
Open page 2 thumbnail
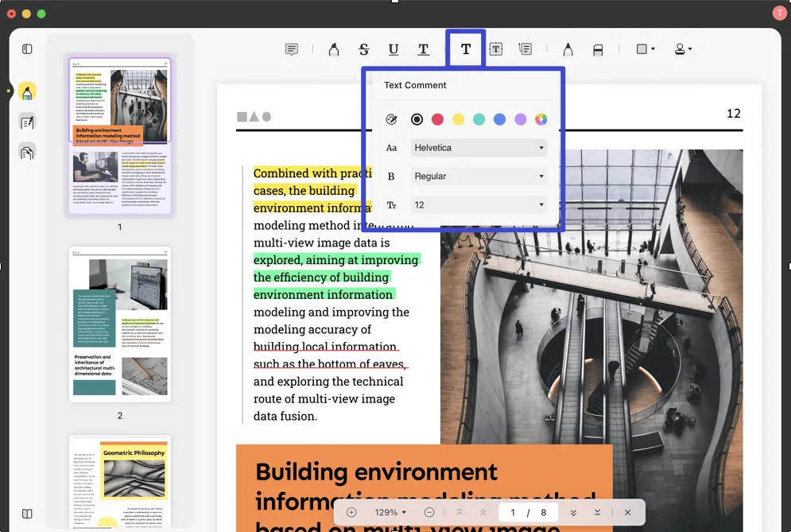120,324
